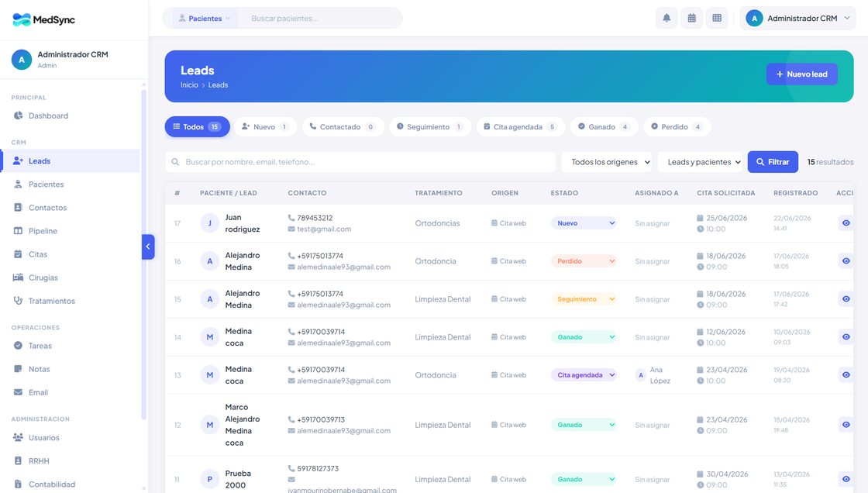Select the Seguimiento status tab
The image size is (868, 493).
429,127
